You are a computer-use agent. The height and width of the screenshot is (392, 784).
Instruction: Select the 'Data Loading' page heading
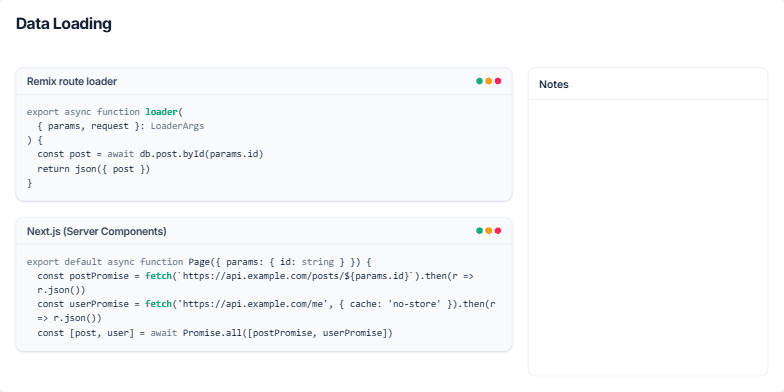click(x=64, y=24)
